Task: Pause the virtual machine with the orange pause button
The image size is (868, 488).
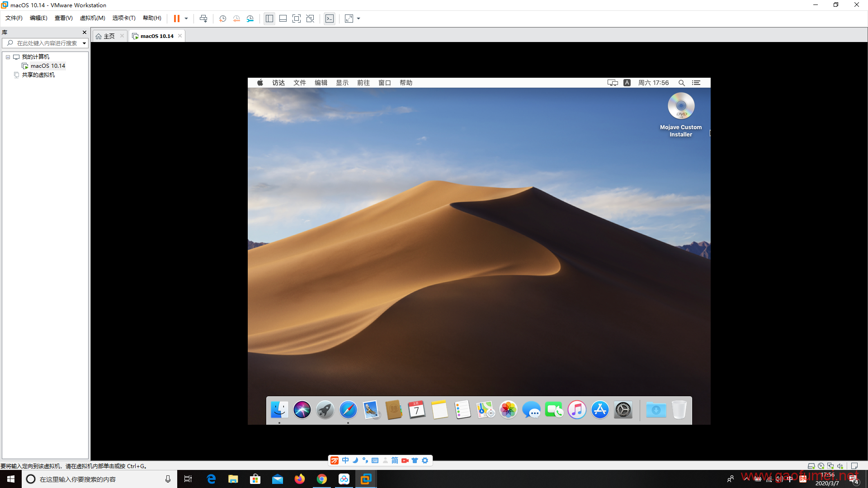Action: coord(177,19)
